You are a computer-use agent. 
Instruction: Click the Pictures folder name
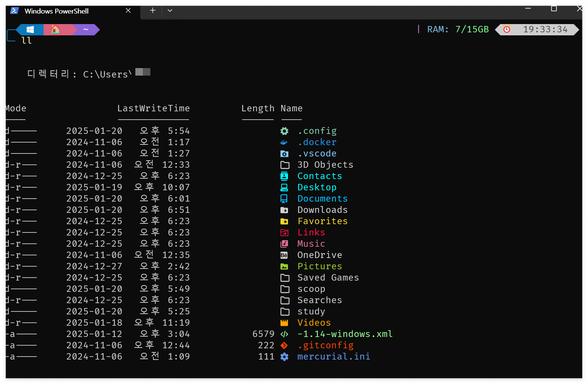tap(320, 266)
